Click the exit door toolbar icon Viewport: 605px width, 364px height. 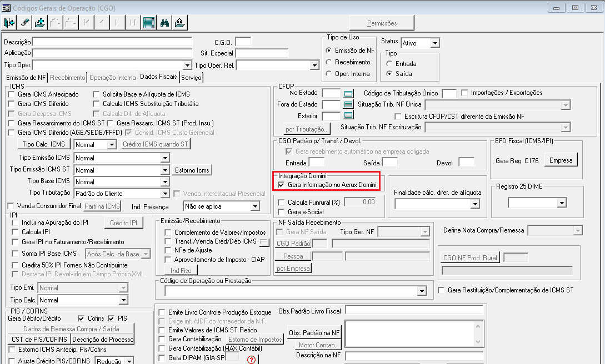9,23
